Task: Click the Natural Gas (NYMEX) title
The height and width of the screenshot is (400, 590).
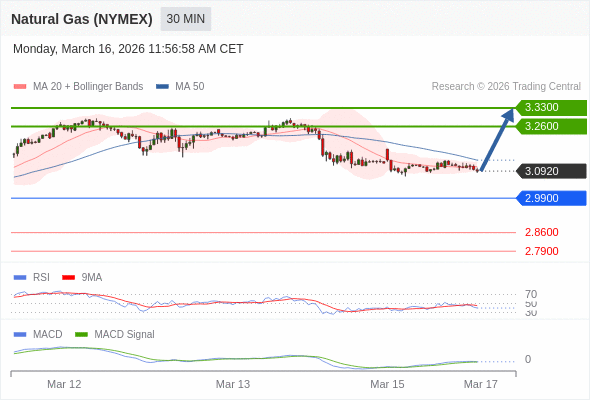Action: [x=82, y=19]
